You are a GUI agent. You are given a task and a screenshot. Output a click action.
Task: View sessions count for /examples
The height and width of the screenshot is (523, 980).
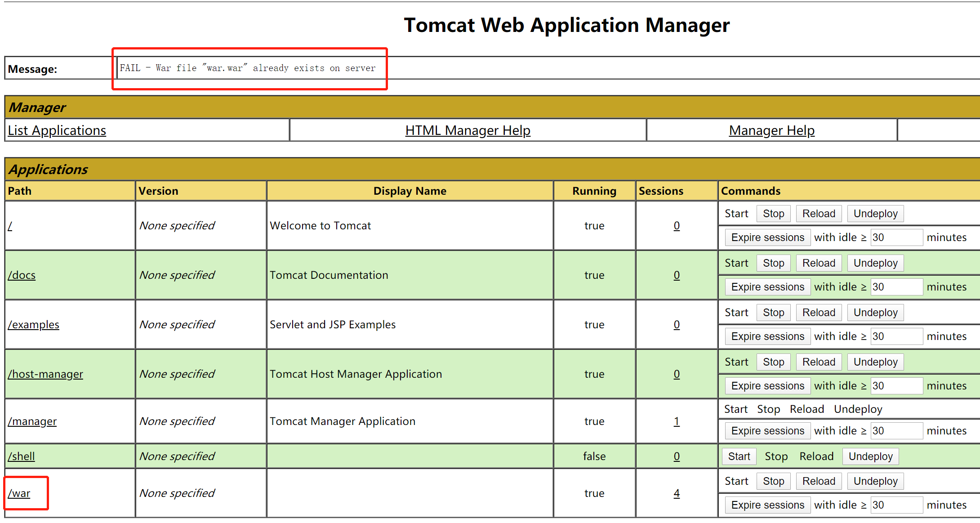(677, 325)
